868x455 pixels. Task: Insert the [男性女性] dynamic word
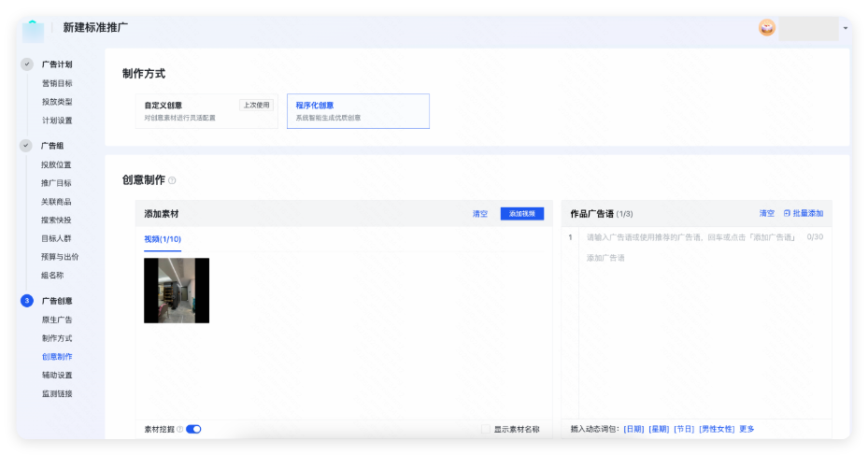click(717, 429)
